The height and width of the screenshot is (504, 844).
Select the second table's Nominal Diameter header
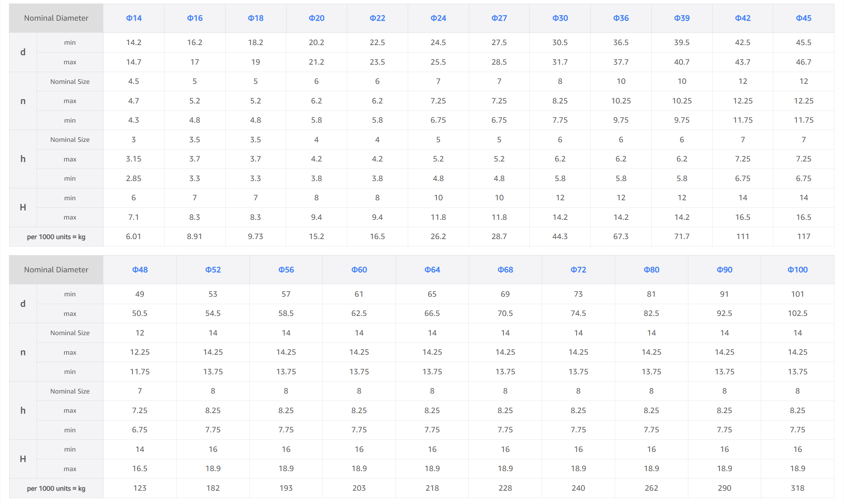coord(56,270)
